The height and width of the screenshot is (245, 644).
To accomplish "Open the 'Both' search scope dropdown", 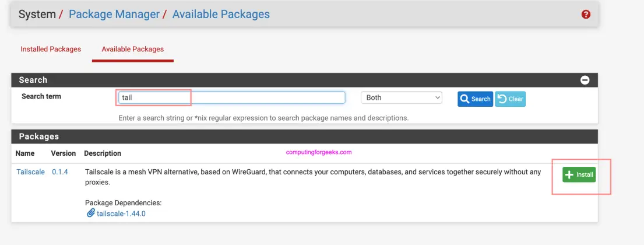I will pos(401,98).
